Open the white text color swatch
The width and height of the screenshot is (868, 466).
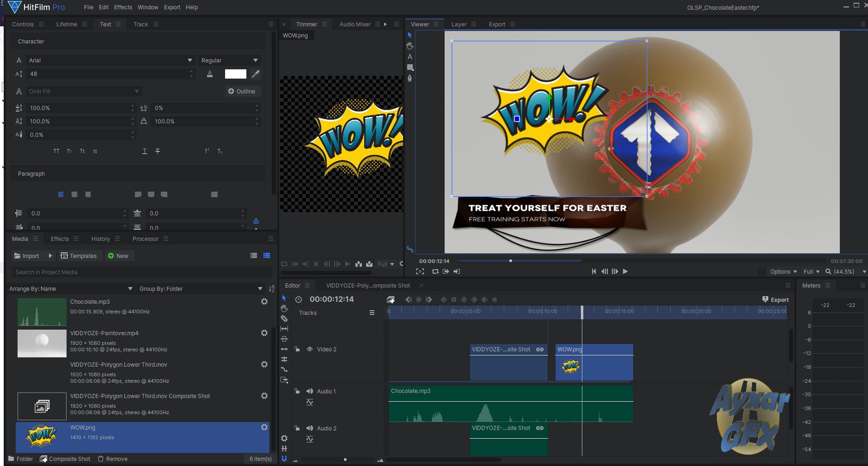236,74
